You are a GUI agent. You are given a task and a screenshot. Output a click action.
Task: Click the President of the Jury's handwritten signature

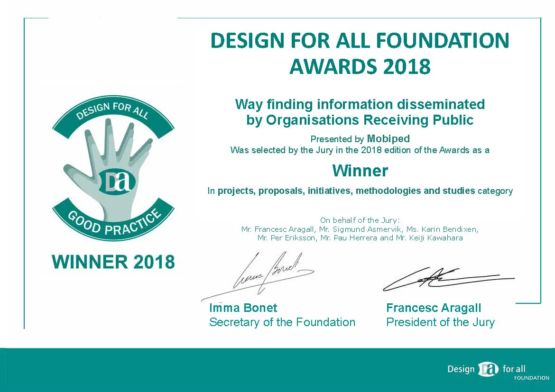click(446, 280)
